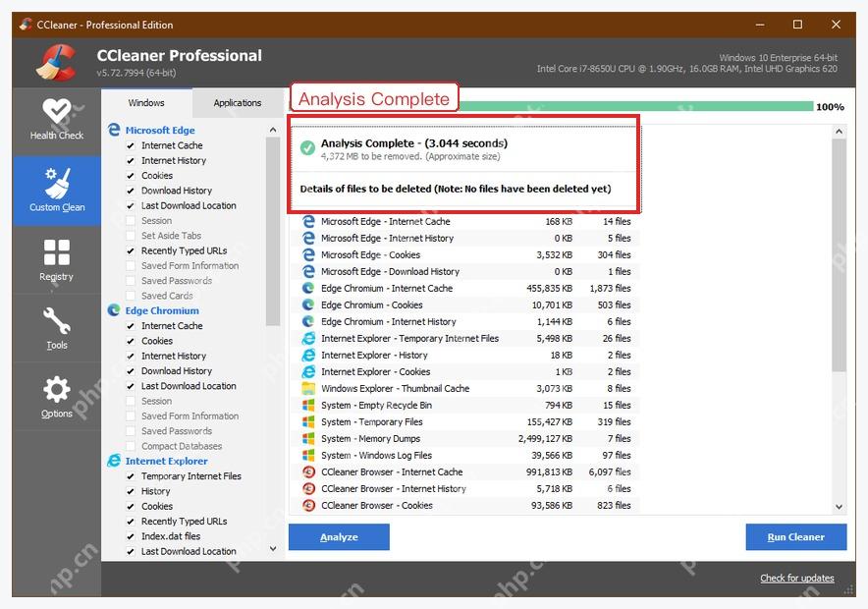Click the category list vertical scrollbar thumb

coord(273,232)
